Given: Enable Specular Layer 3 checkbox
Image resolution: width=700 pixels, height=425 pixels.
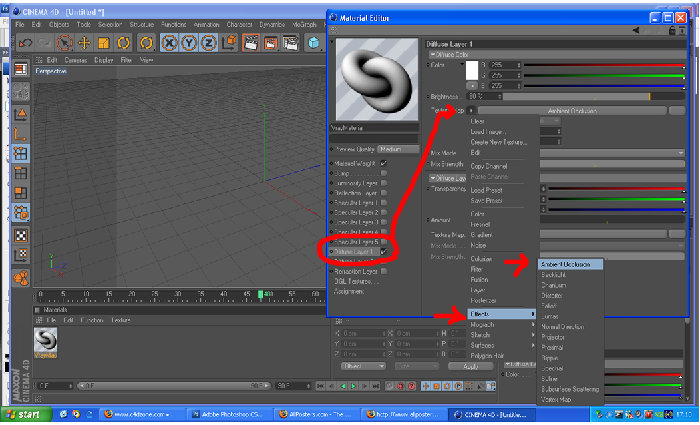Looking at the screenshot, I should click(x=383, y=222).
